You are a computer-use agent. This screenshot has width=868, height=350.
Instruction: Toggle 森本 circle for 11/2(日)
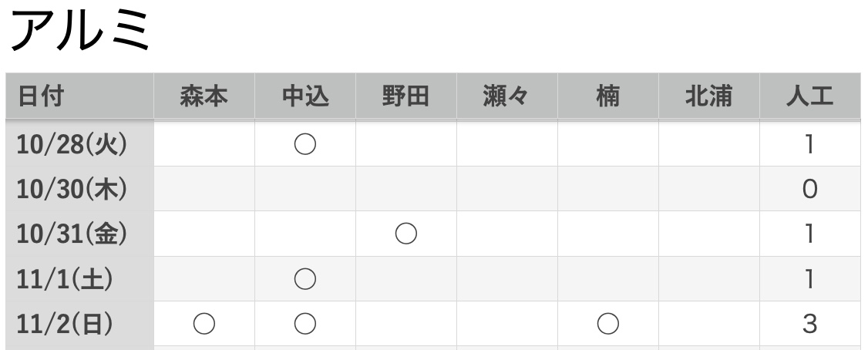204,325
